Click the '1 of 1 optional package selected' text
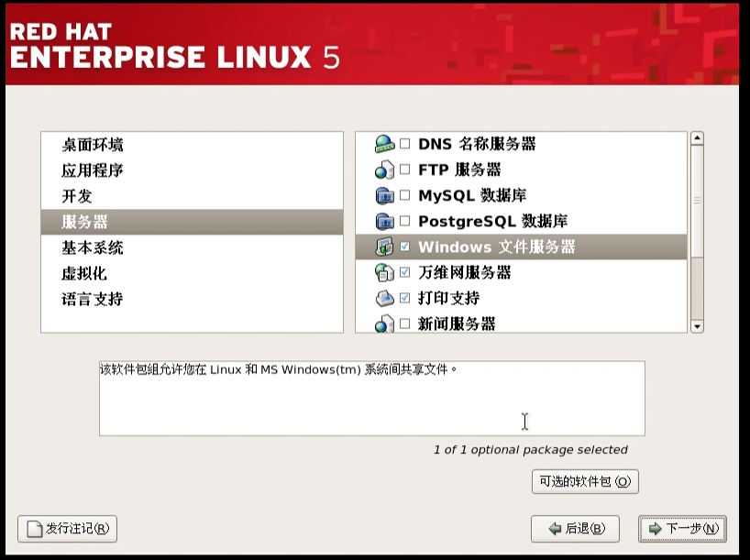This screenshot has width=750, height=560. point(531,450)
